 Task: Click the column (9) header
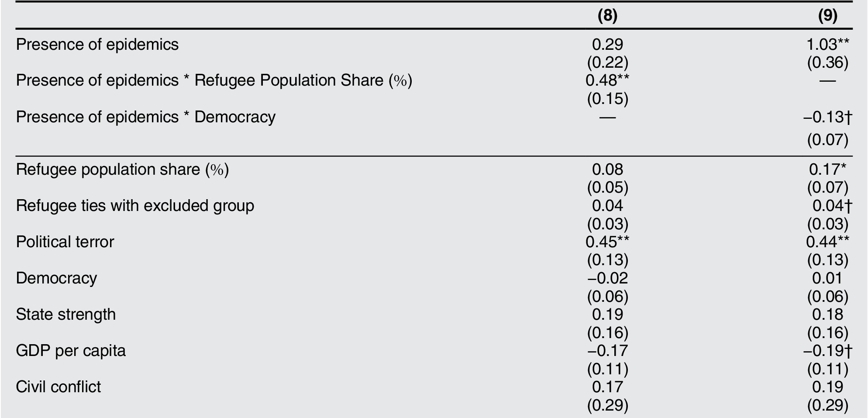[827, 16]
